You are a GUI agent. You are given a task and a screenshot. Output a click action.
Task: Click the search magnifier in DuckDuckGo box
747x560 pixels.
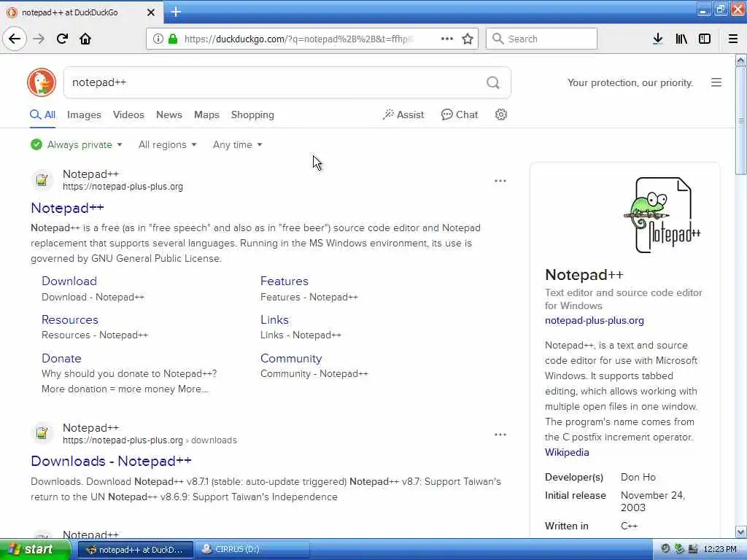point(493,82)
